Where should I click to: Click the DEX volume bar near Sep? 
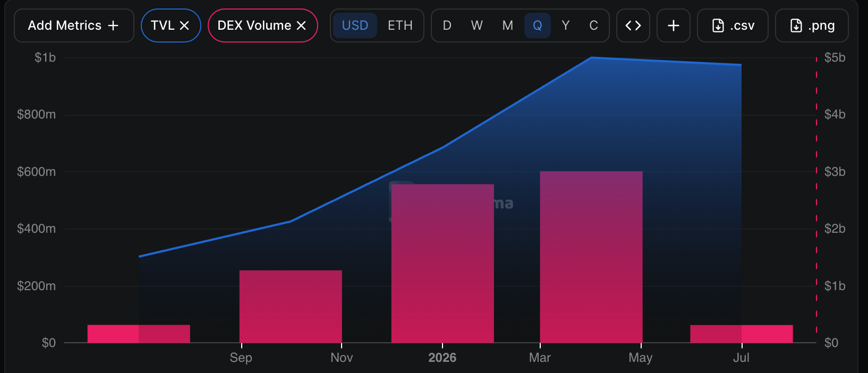[291, 307]
